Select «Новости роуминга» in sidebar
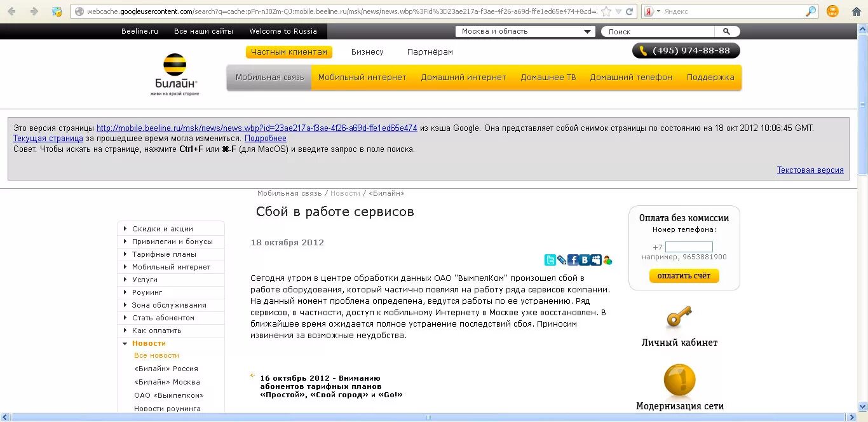 click(167, 409)
